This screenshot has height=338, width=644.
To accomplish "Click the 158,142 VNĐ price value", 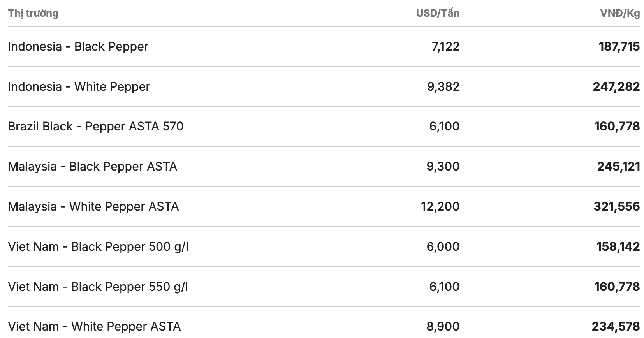I will (618, 246).
